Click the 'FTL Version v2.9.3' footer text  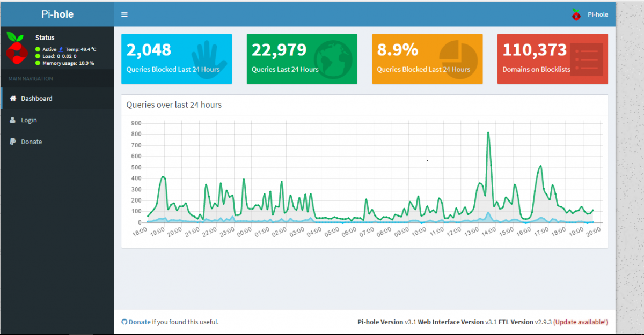click(525, 322)
